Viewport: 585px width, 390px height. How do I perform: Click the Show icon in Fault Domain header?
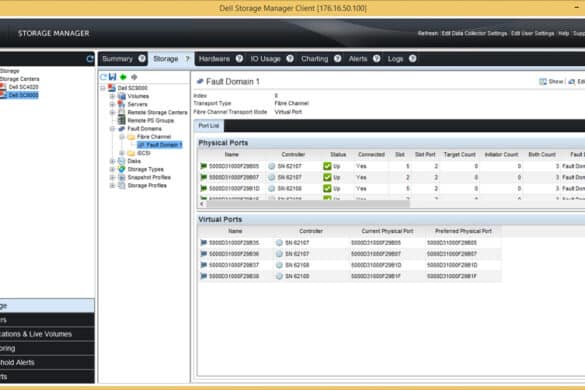(x=543, y=81)
